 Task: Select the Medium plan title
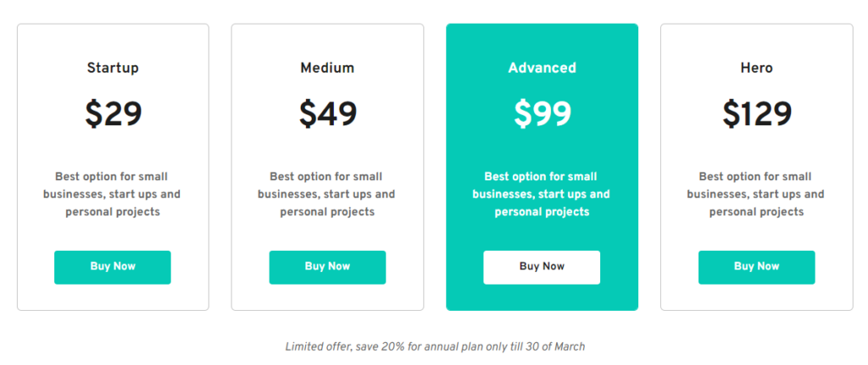(327, 68)
